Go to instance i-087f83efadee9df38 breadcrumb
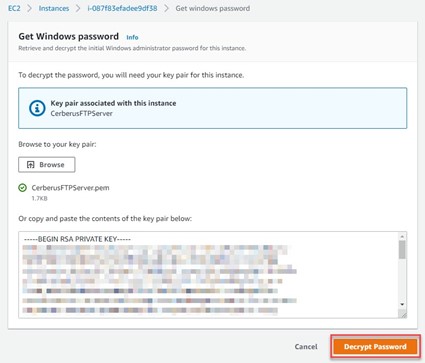425x363 pixels. 122,8
